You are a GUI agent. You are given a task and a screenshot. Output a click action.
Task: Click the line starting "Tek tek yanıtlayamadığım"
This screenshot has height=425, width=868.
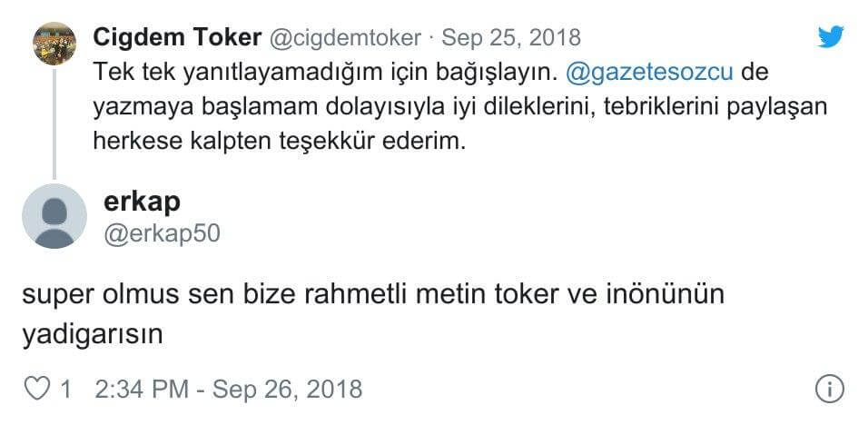point(327,72)
